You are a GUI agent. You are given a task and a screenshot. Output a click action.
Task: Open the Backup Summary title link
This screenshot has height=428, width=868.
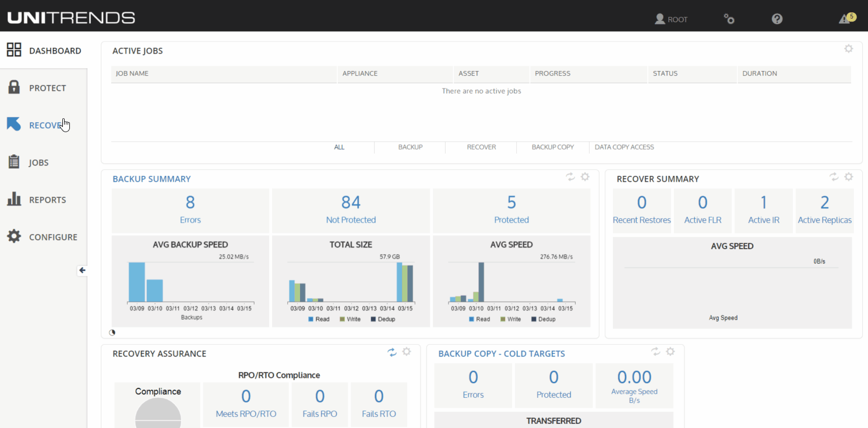point(151,179)
